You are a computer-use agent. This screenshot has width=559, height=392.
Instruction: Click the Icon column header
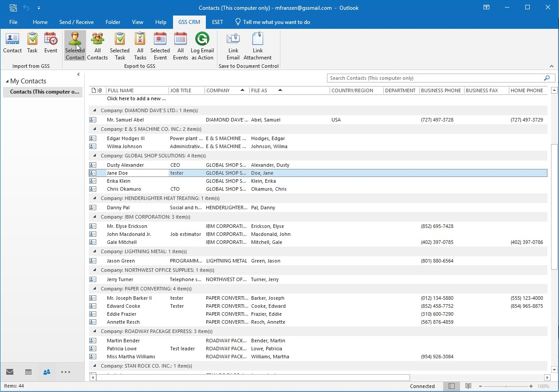94,90
